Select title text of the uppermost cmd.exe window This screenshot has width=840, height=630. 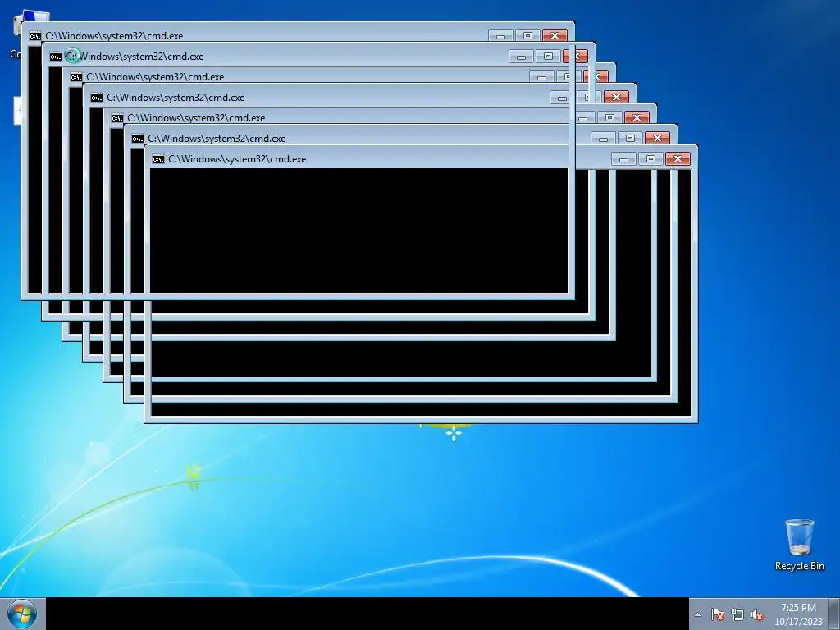click(114, 36)
